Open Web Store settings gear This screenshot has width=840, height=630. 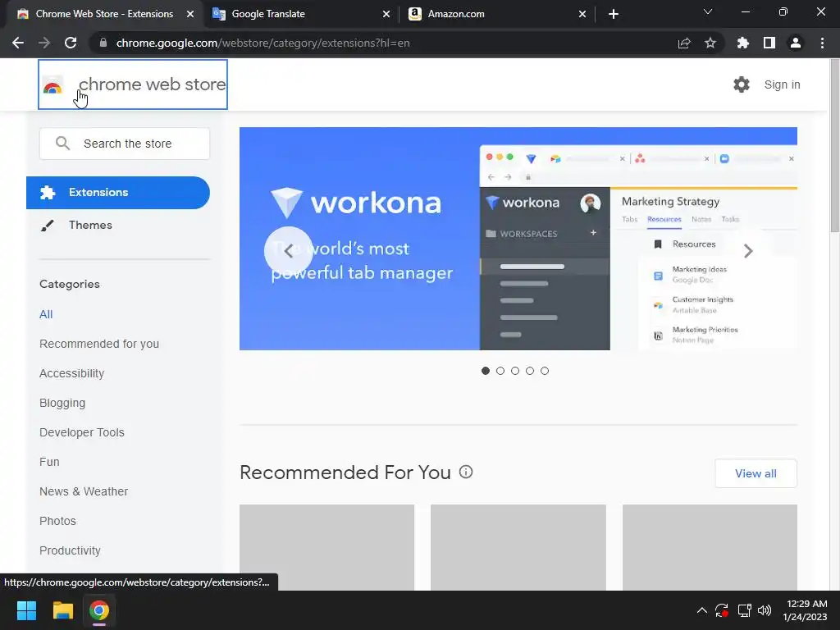(742, 84)
